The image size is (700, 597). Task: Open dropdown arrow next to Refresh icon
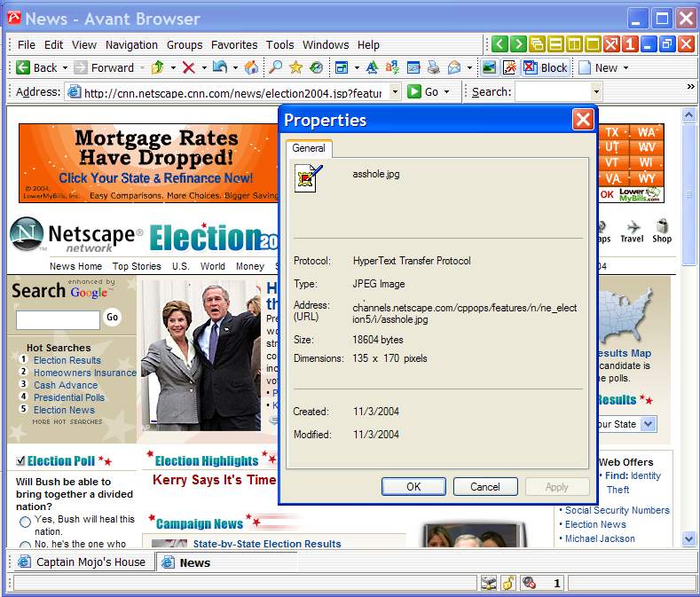pyautogui.click(x=235, y=68)
